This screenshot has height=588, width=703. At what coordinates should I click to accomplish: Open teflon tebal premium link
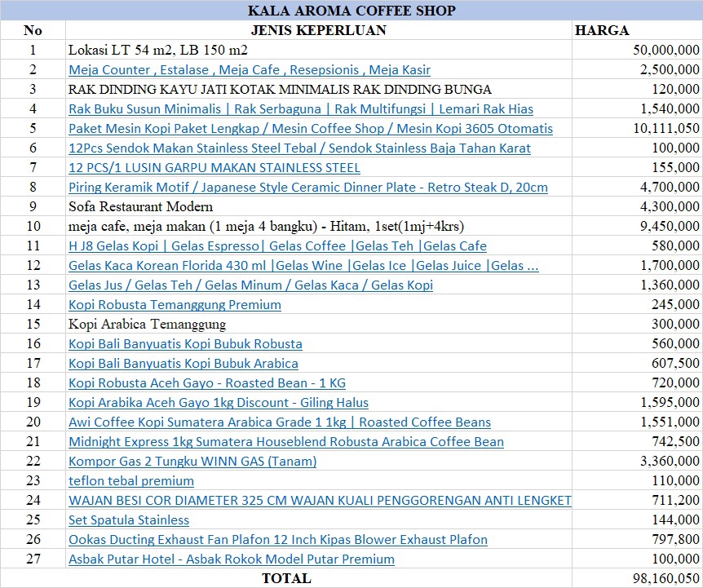pos(131,481)
